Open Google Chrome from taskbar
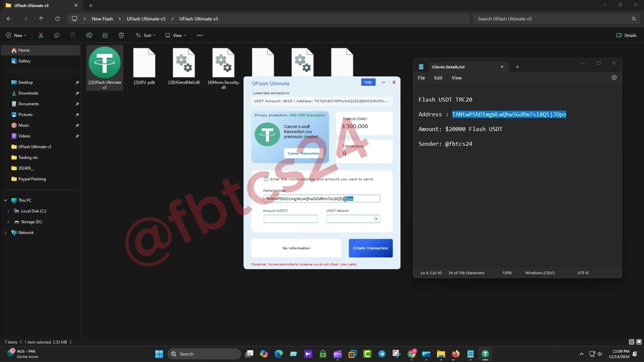644x362 pixels. point(412,354)
